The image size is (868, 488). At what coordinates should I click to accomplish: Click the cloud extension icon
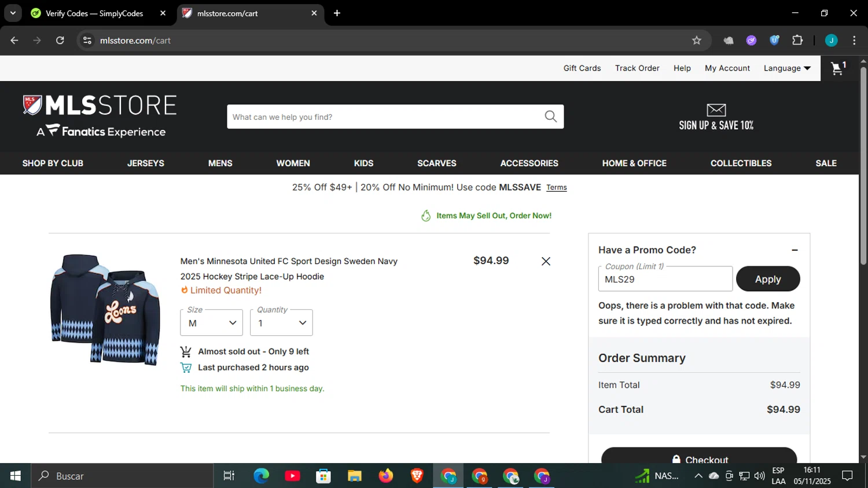tap(729, 41)
